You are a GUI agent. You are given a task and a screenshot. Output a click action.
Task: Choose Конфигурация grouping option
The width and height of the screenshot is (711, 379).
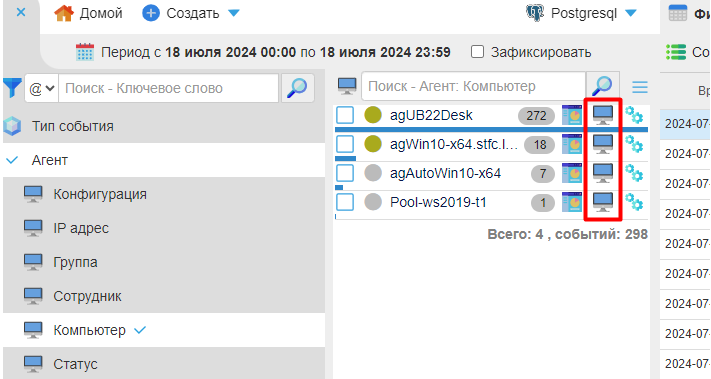coord(164,194)
